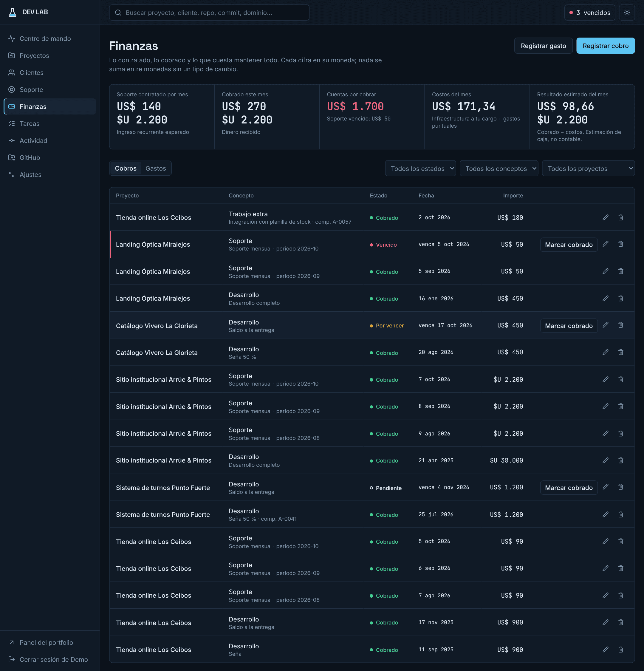Click trash icon on the Por vencer row

click(x=620, y=325)
